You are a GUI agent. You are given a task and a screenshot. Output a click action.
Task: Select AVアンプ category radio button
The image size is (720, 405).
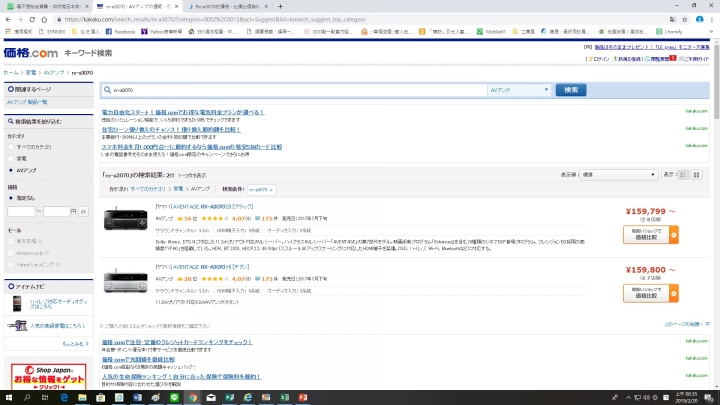click(x=11, y=170)
